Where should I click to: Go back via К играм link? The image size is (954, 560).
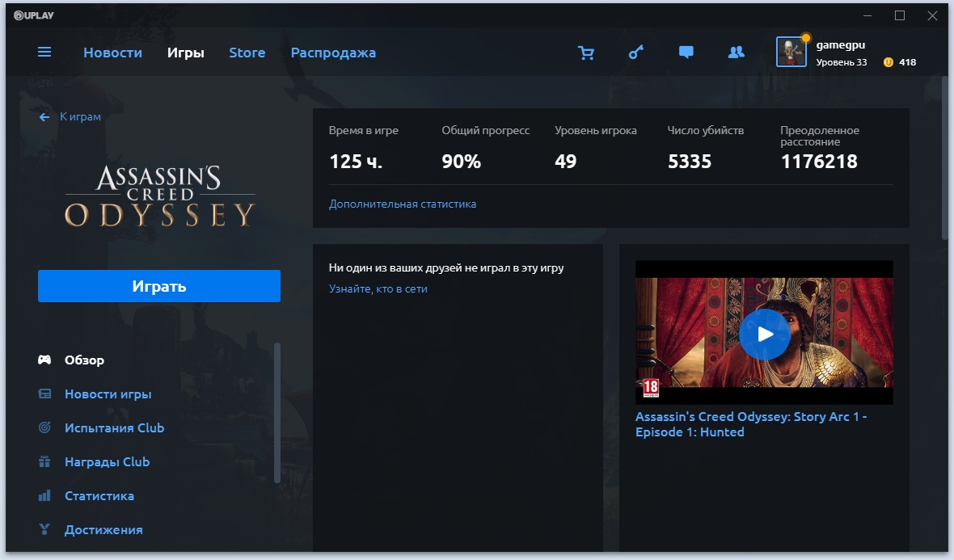(x=80, y=116)
